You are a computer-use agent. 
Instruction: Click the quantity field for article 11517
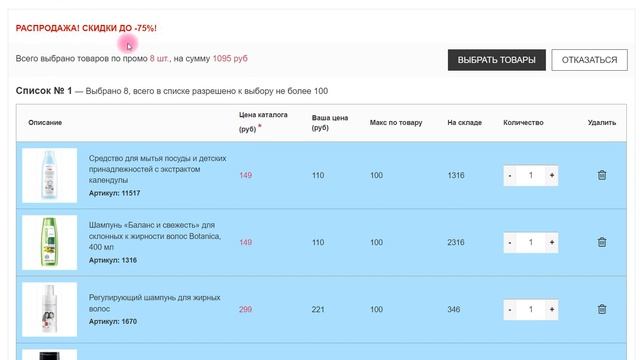point(531,176)
